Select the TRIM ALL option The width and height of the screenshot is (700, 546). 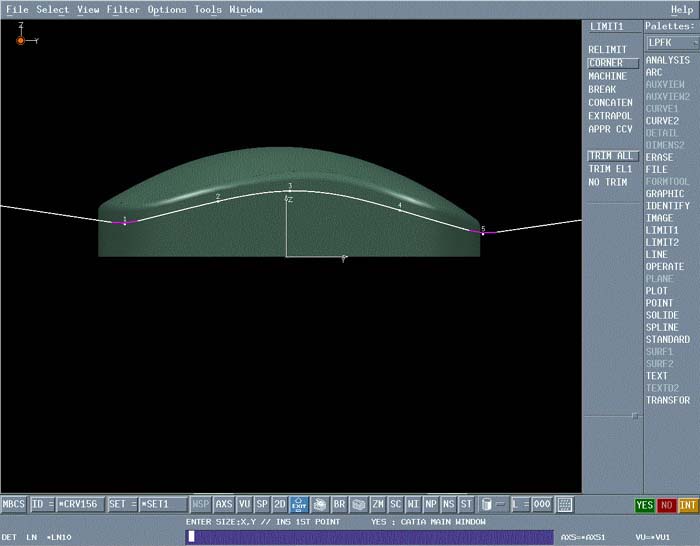click(612, 156)
